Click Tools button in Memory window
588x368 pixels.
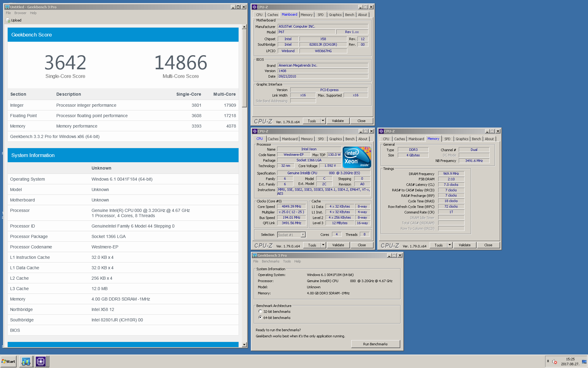pos(439,245)
